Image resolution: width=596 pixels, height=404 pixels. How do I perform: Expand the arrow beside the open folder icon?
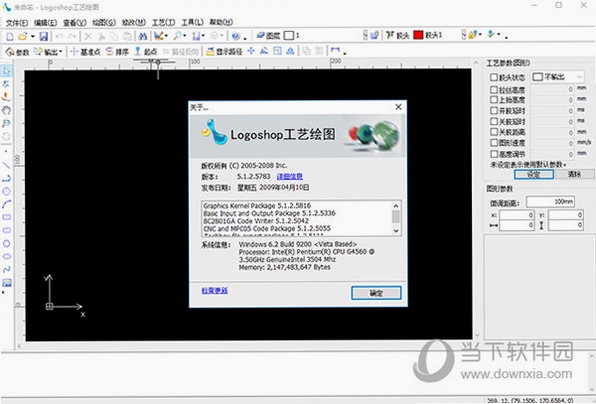[x=33, y=36]
